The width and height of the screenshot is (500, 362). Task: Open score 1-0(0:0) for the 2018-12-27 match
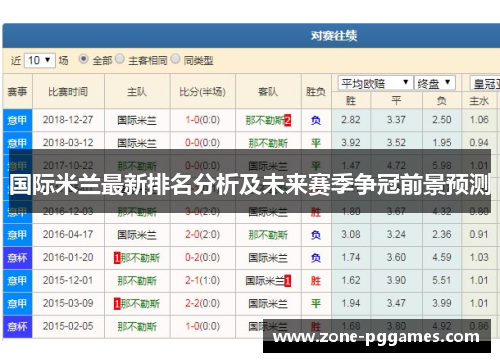(203, 120)
